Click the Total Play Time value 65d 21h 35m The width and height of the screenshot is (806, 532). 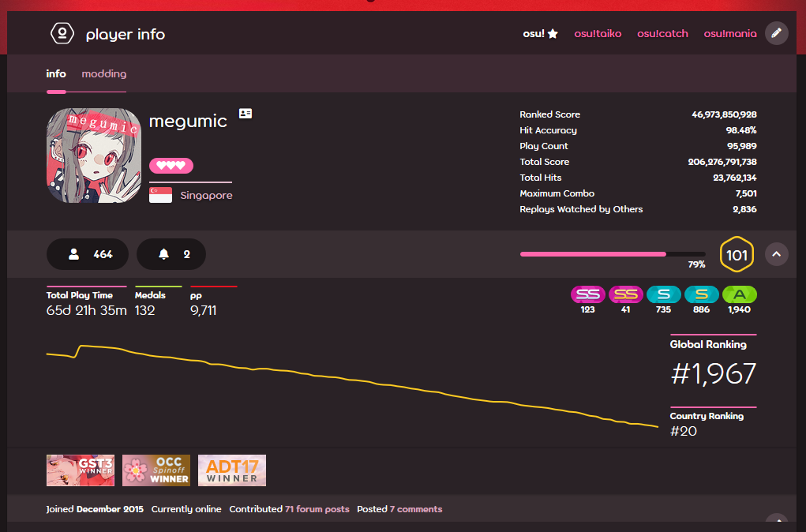pos(86,310)
